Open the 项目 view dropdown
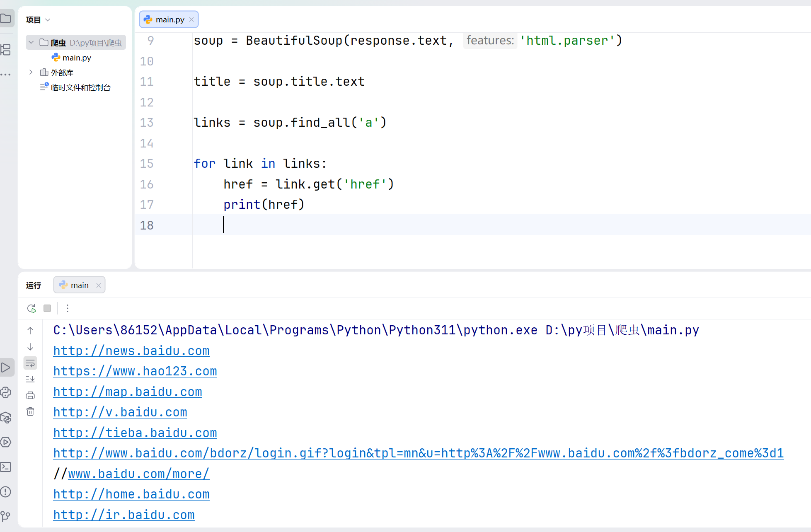The height and width of the screenshot is (532, 811). pos(38,20)
